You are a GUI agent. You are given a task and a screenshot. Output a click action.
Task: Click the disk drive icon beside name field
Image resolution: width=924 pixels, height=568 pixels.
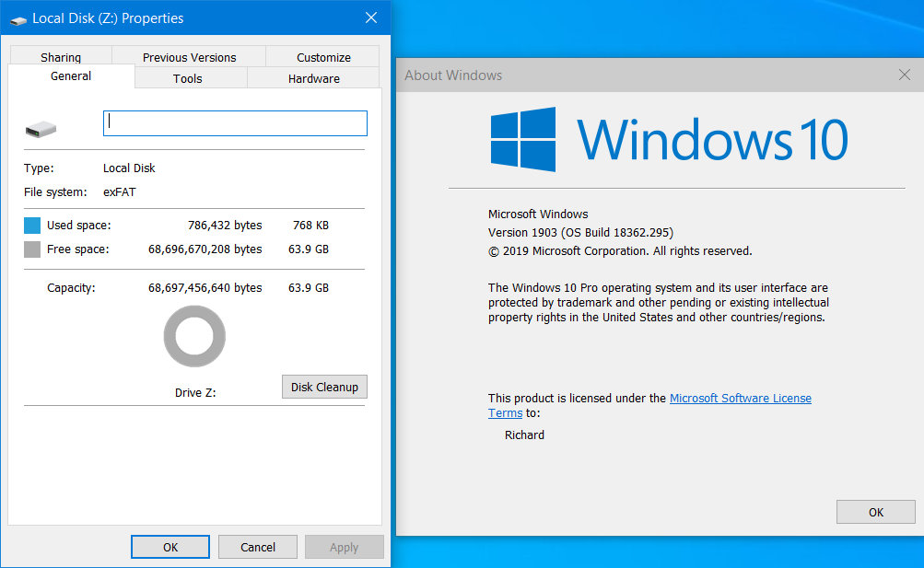41,130
